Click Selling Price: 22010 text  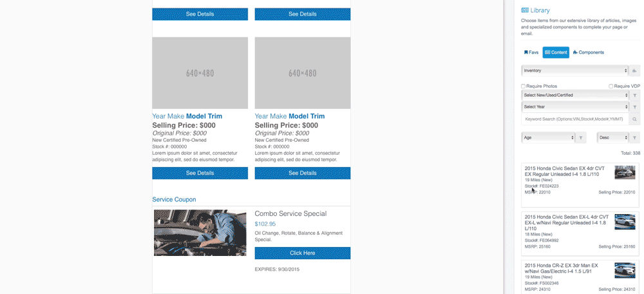(x=616, y=192)
